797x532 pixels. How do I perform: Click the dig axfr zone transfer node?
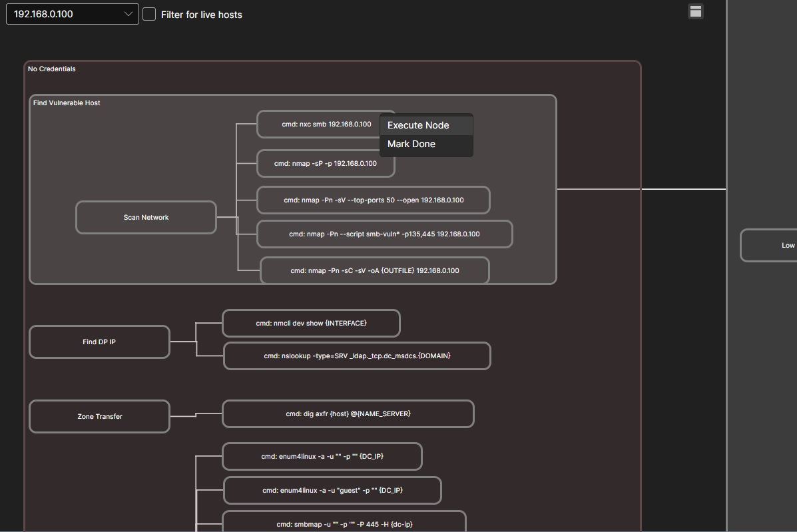[348, 413]
